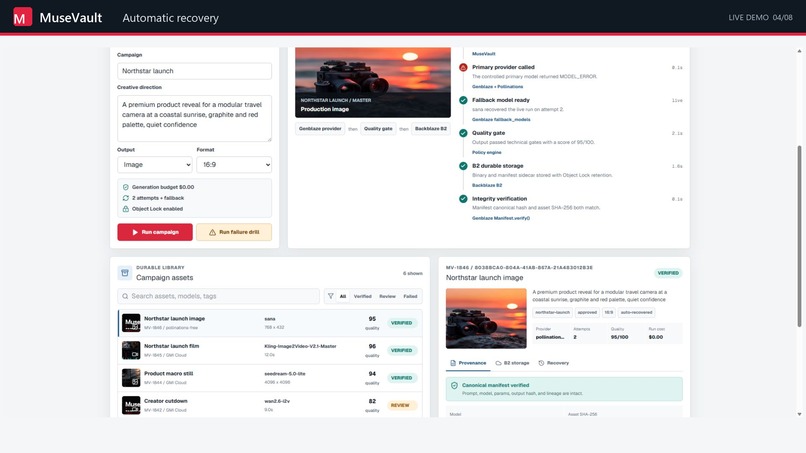The height and width of the screenshot is (453, 806).
Task: Switch to the Recovery tab
Action: tap(554, 363)
